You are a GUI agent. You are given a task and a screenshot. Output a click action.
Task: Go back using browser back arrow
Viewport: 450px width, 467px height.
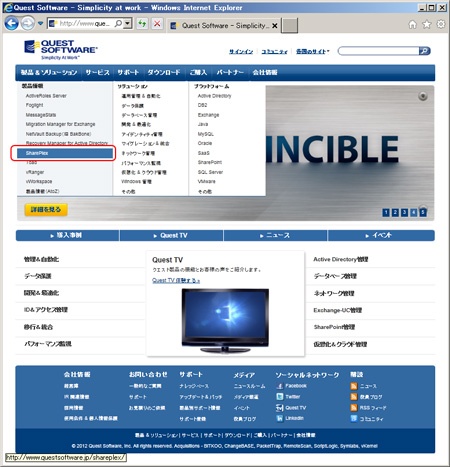[12, 24]
